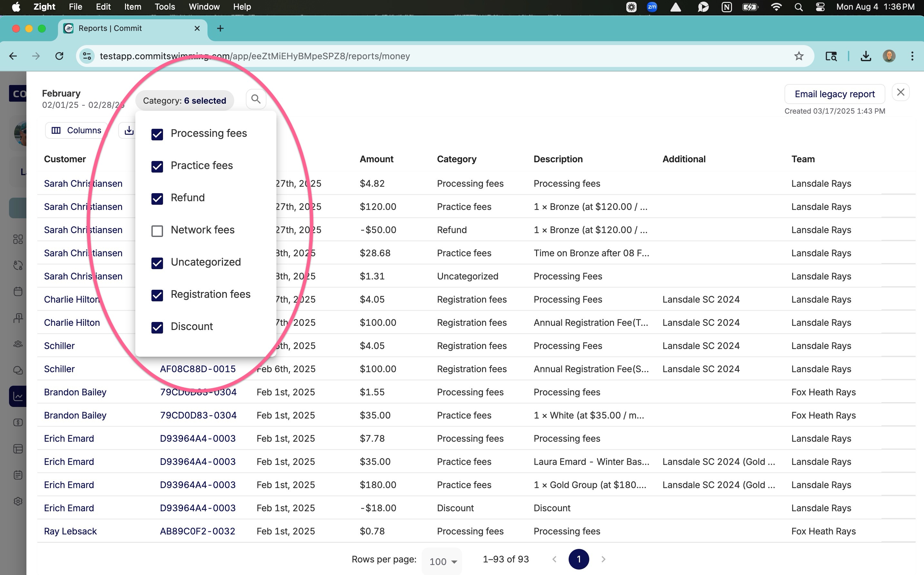This screenshot has width=924, height=575.
Task: Uncheck the Processing fees checkbox
Action: [x=157, y=134]
